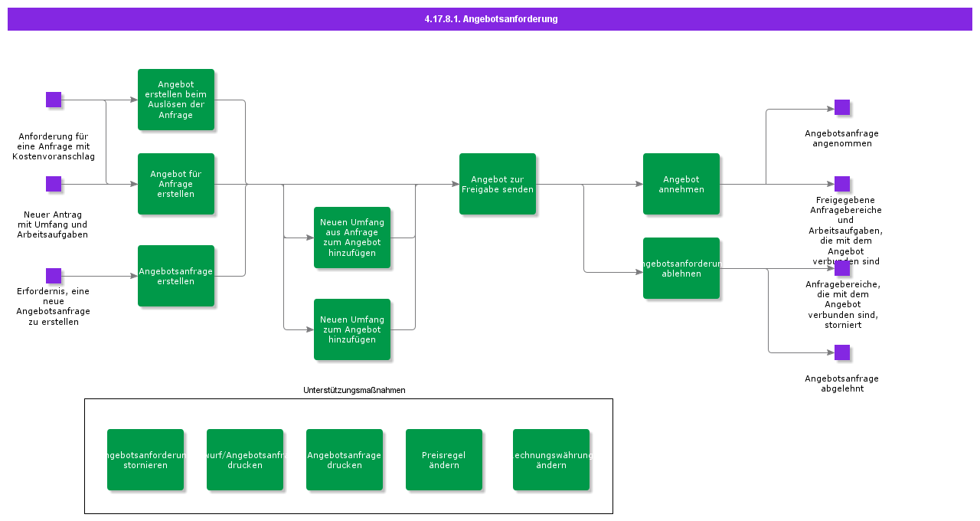Click the Rechnungswährung ändern support box
The height and width of the screenshot is (521, 980).
tap(551, 460)
